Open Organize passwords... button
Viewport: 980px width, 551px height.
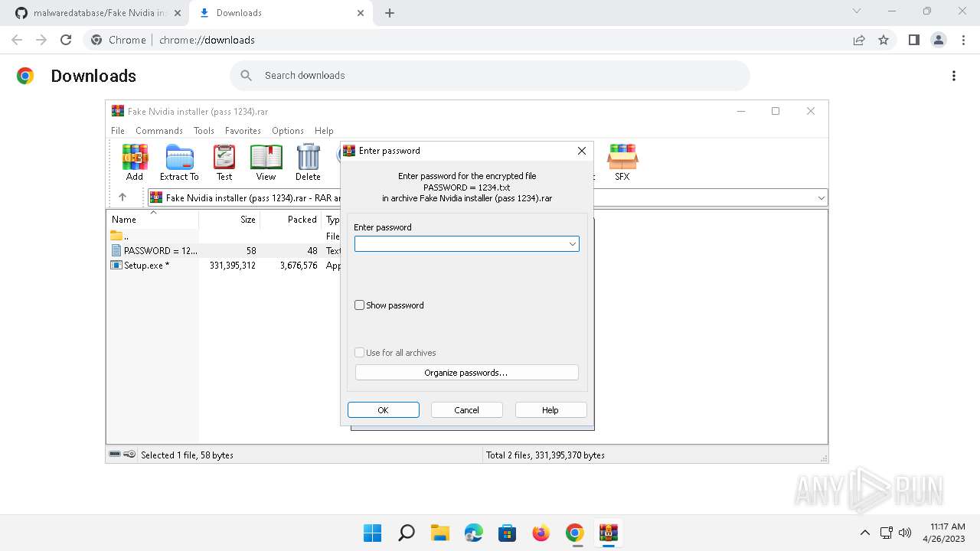click(466, 373)
